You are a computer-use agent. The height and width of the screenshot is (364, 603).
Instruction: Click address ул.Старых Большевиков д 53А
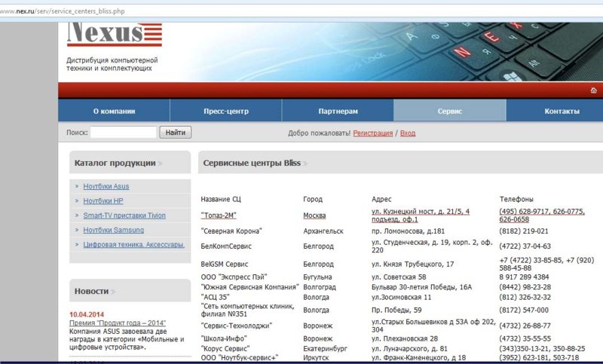point(433,326)
